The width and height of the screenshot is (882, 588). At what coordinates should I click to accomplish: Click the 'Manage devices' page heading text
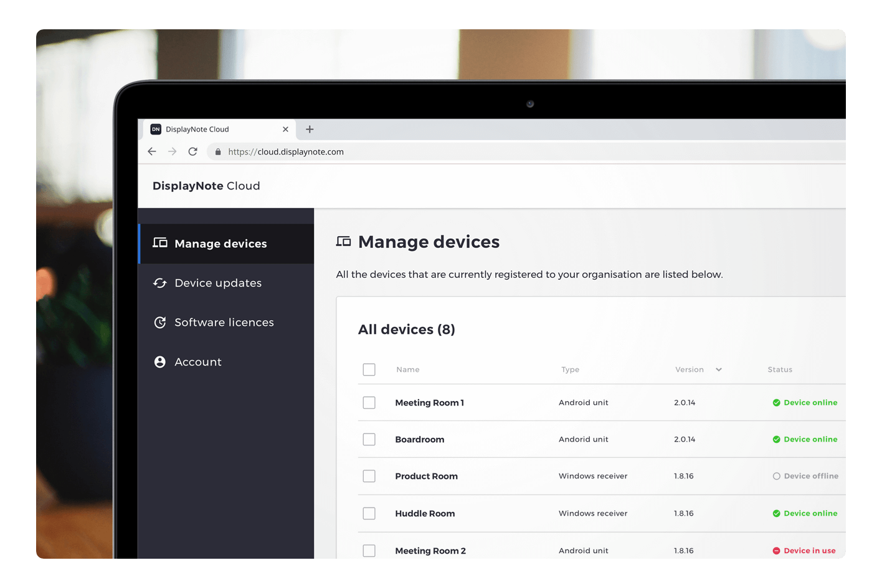(429, 242)
